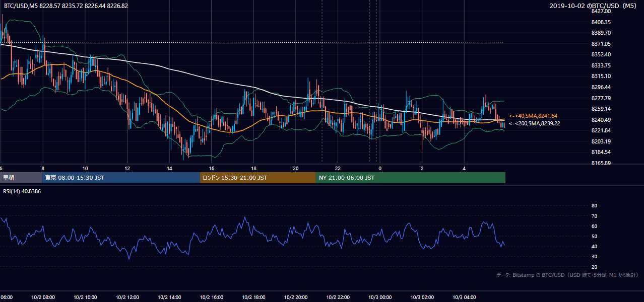This screenshot has height=302, width=644.
Task: Click price axis label 8259.14
Action: click(601, 109)
